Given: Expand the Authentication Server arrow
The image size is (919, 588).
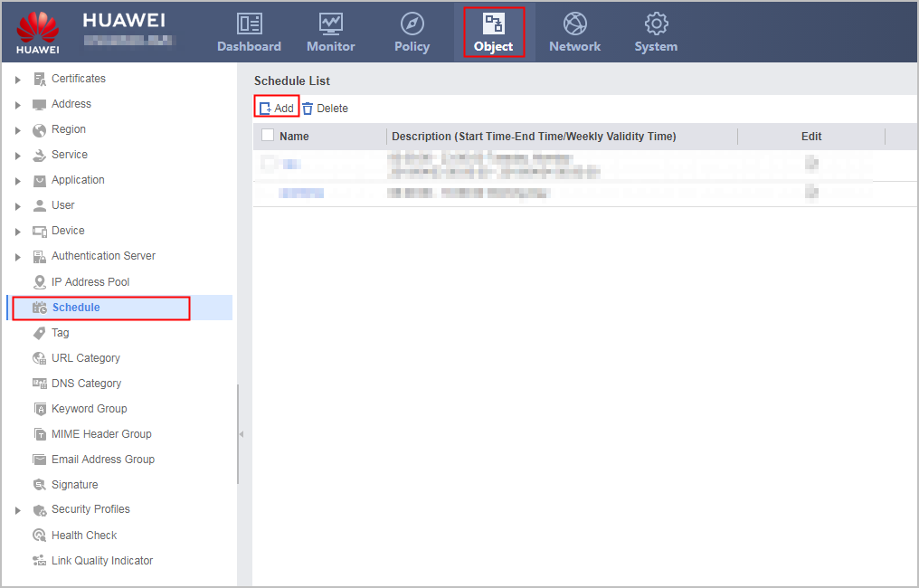Looking at the screenshot, I should [x=17, y=257].
